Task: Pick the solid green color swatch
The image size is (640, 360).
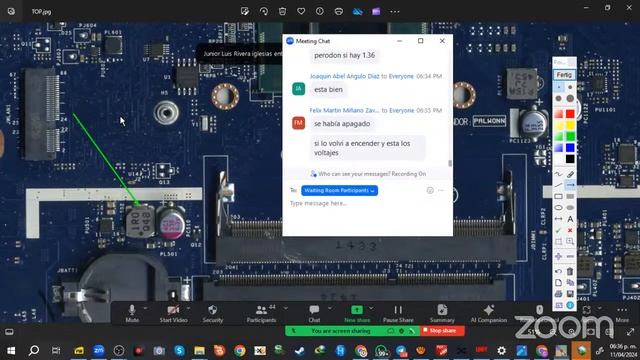Action: (x=570, y=136)
